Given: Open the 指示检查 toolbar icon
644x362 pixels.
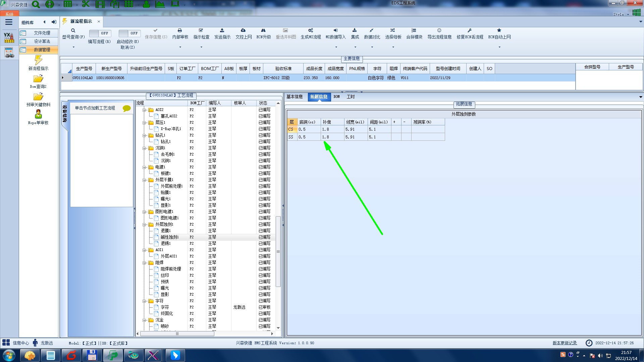Looking at the screenshot, I should pos(201,31).
